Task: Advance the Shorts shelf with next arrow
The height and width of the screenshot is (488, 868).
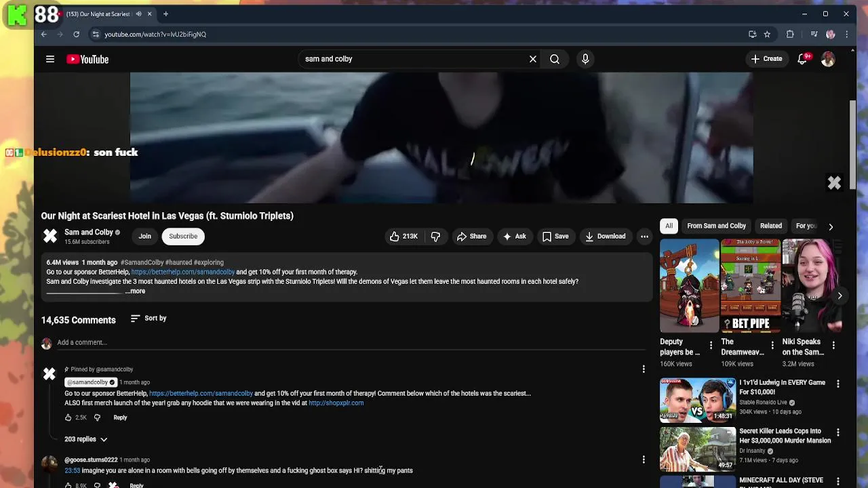Action: click(x=840, y=296)
